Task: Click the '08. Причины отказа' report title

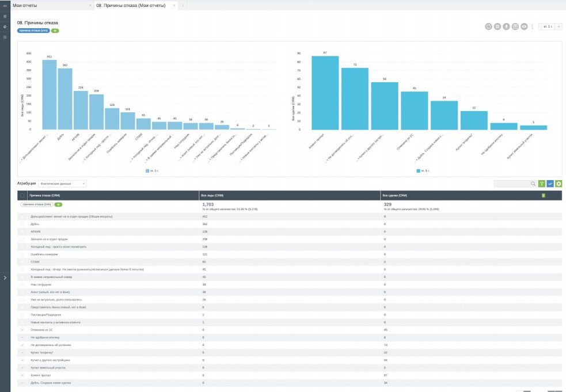Action: tap(37, 23)
